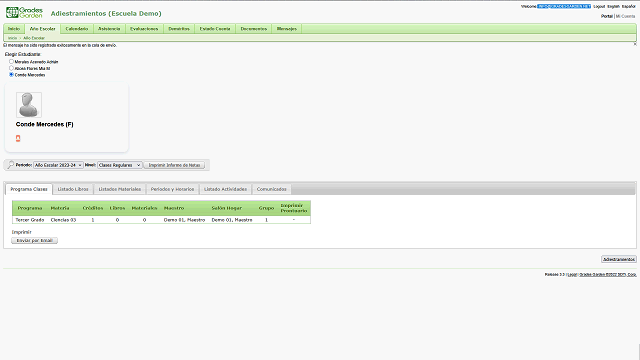The width and height of the screenshot is (640, 360).
Task: Dismiss message with the small X icon
Action: (635, 44)
